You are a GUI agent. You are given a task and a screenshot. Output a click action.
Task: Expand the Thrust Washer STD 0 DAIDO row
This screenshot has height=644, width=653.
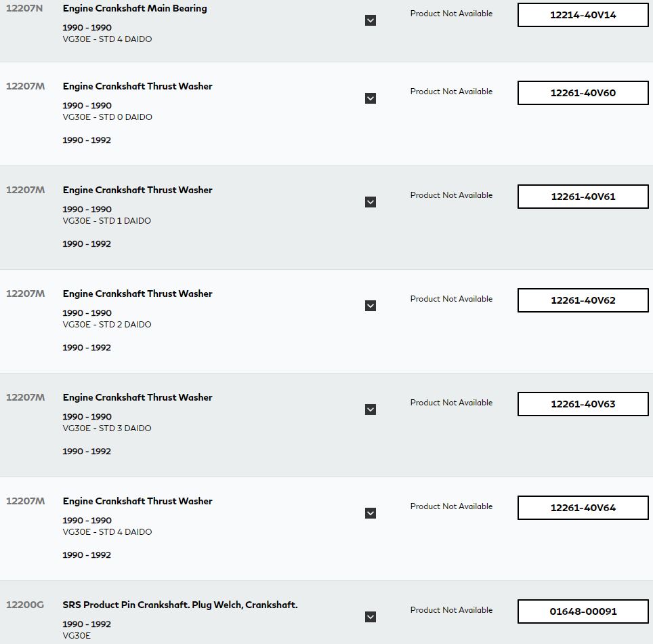(371, 98)
